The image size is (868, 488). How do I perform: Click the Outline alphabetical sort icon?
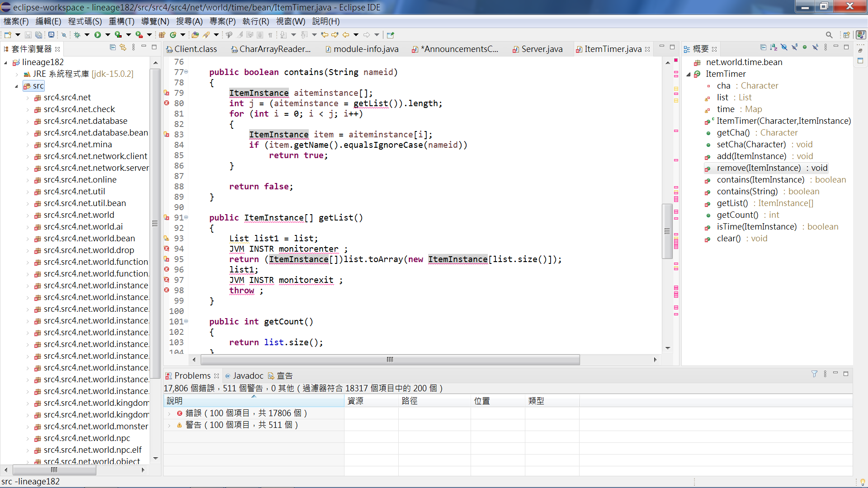pos(774,47)
